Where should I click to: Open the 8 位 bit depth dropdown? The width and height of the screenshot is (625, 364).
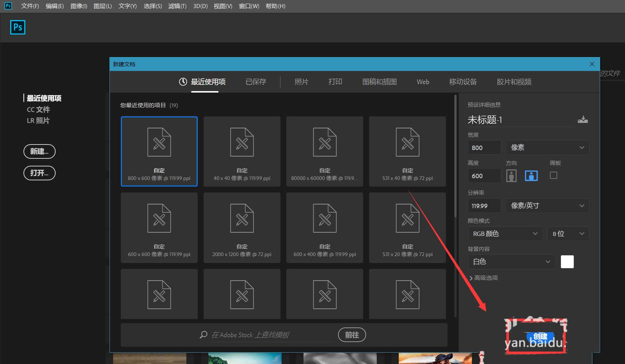[568, 234]
